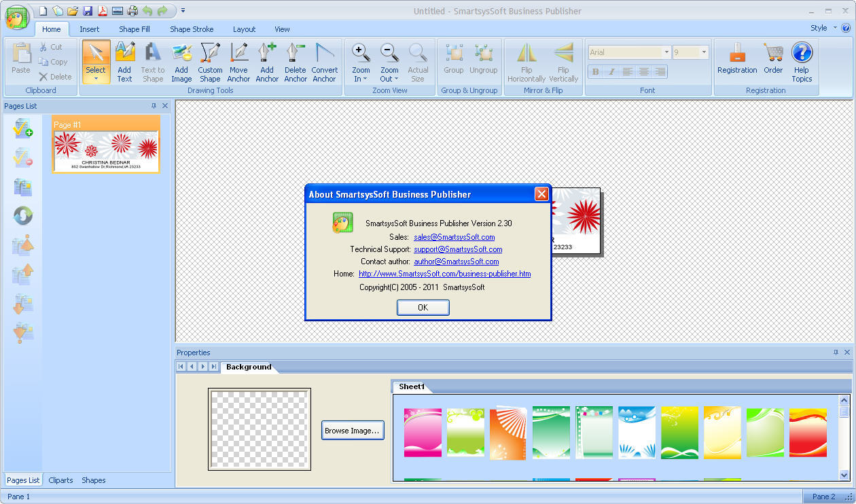This screenshot has height=504, width=856.
Task: Click the export PDF icon in quick access toolbar
Action: (103, 11)
